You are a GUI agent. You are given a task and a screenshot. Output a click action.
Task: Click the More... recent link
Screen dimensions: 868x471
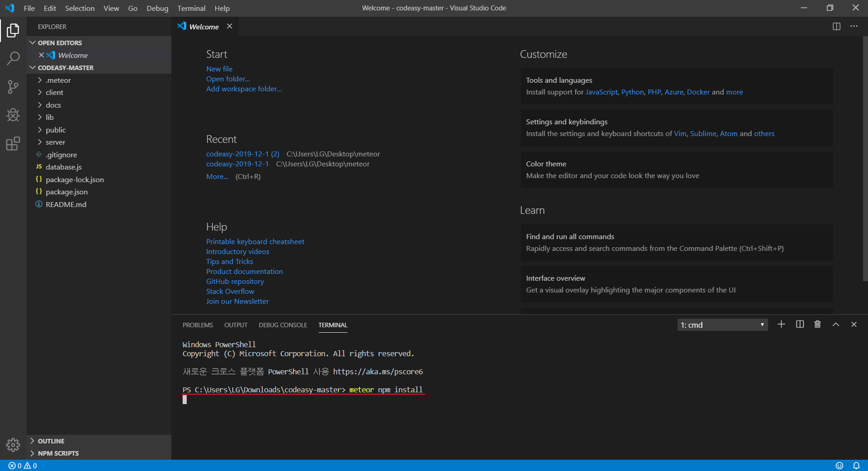point(217,176)
